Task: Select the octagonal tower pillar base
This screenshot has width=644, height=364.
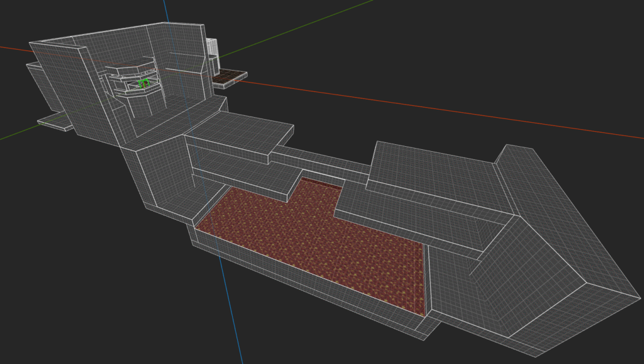Action: (140, 104)
